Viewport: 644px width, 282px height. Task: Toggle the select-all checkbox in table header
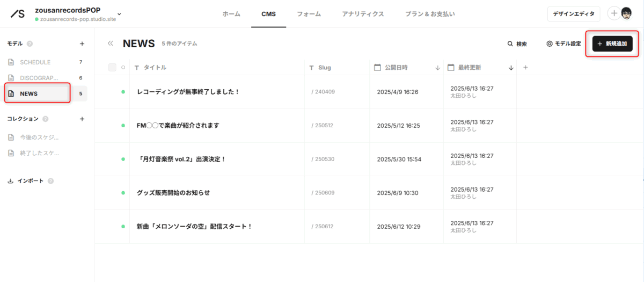point(112,67)
